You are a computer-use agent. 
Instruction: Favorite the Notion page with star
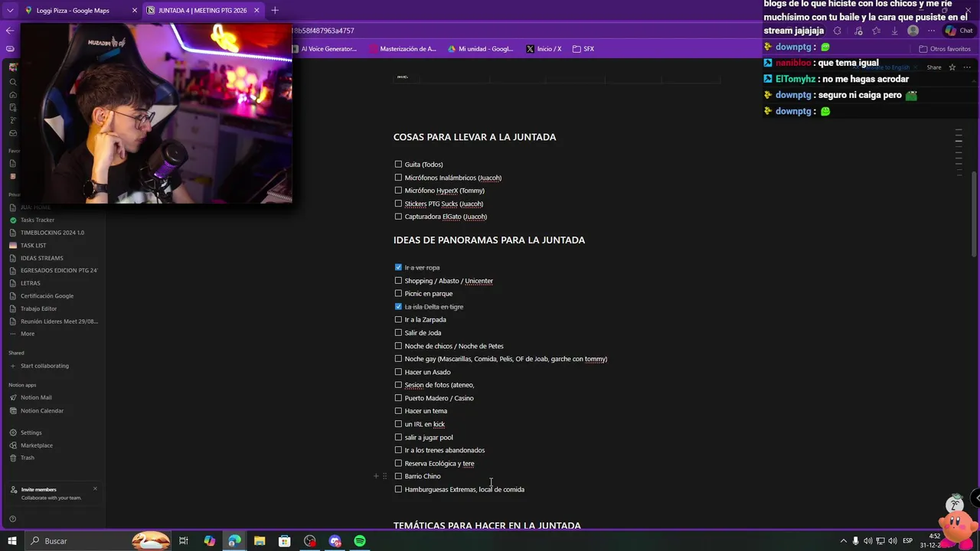click(x=952, y=67)
